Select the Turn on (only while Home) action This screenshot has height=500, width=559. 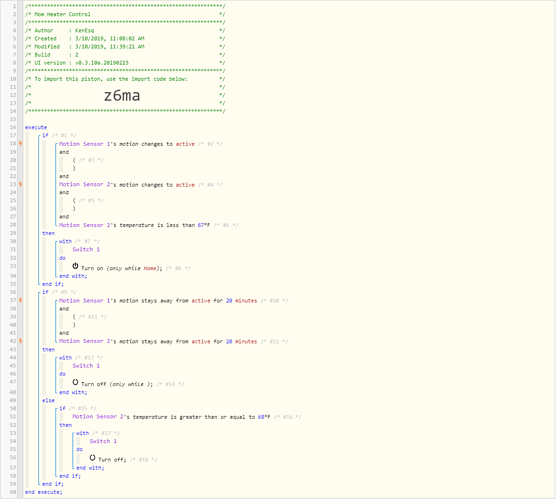121,268
